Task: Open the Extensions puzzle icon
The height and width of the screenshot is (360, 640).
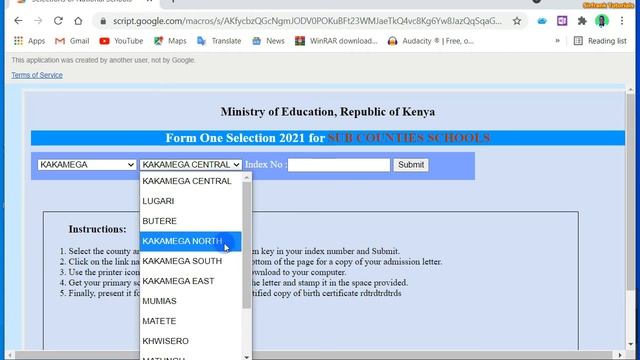Action: 582,21
